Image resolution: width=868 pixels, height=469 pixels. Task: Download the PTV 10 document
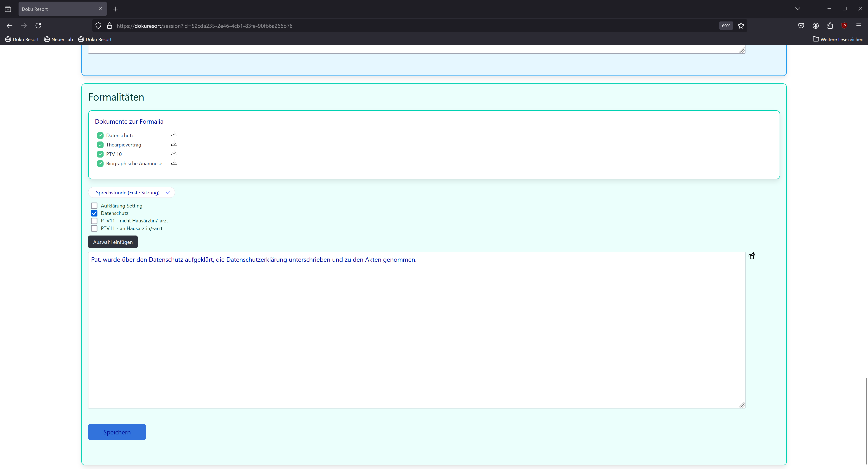point(174,153)
